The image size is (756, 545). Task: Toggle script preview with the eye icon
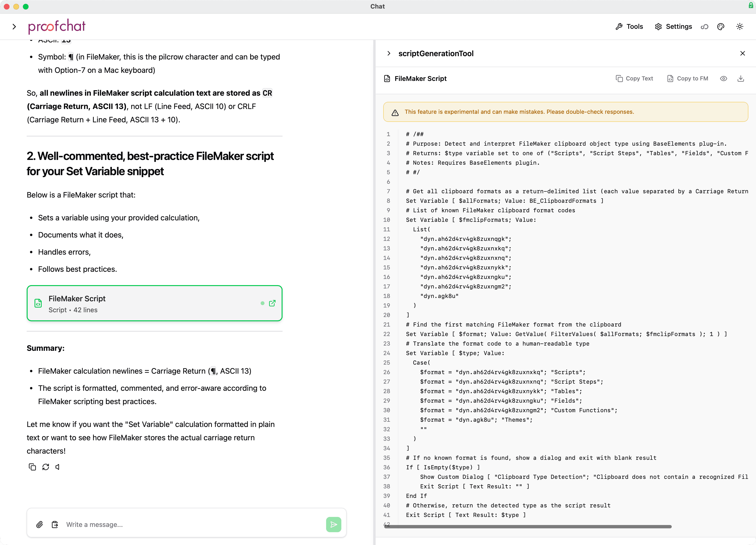pos(723,78)
